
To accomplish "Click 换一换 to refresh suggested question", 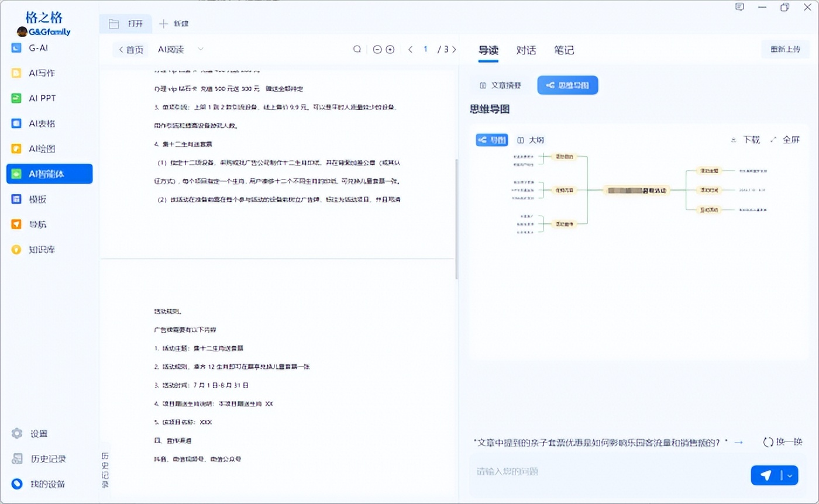I will (x=782, y=442).
